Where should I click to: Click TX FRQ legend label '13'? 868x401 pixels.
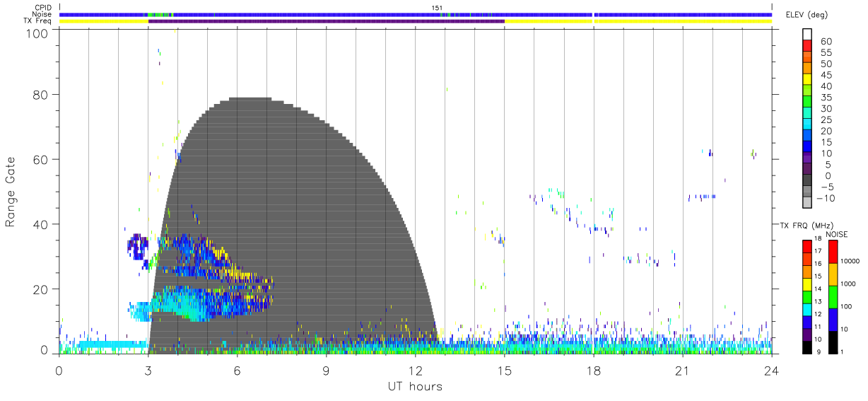(x=818, y=301)
